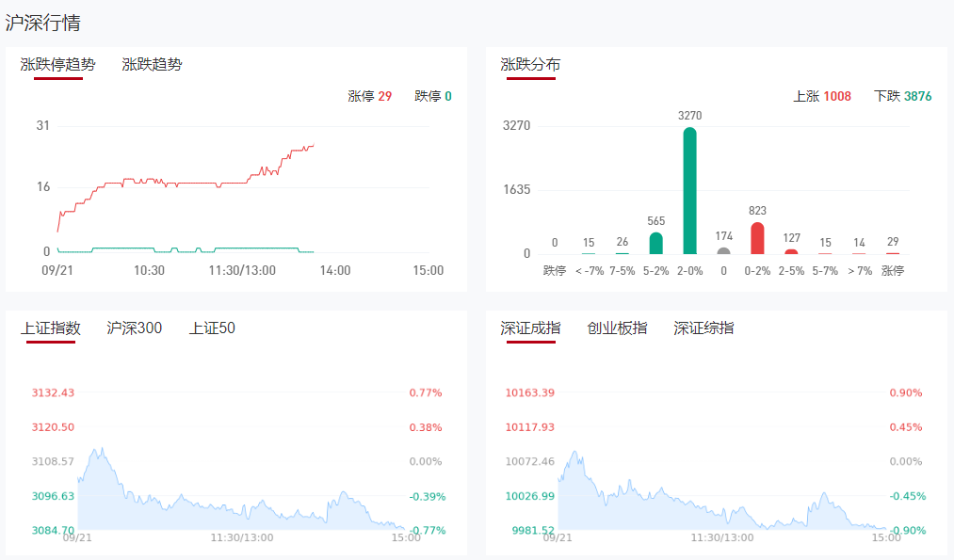Click the tall green 3270 bar
Image resolution: width=954 pixels, height=560 pixels.
click(690, 191)
